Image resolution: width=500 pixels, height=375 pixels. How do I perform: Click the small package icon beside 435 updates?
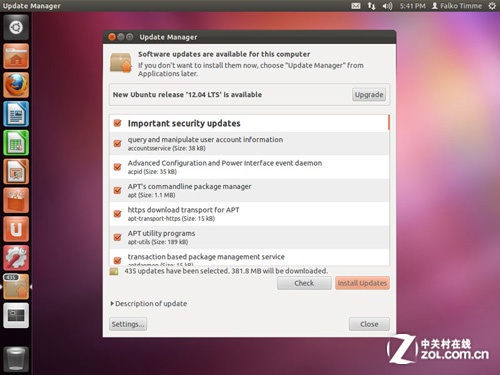click(114, 271)
